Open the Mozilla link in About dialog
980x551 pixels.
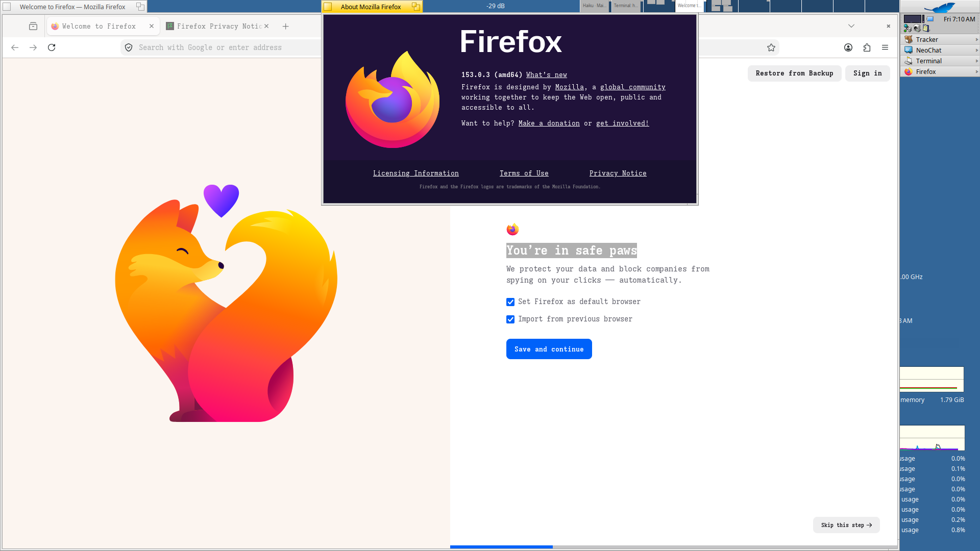(569, 87)
